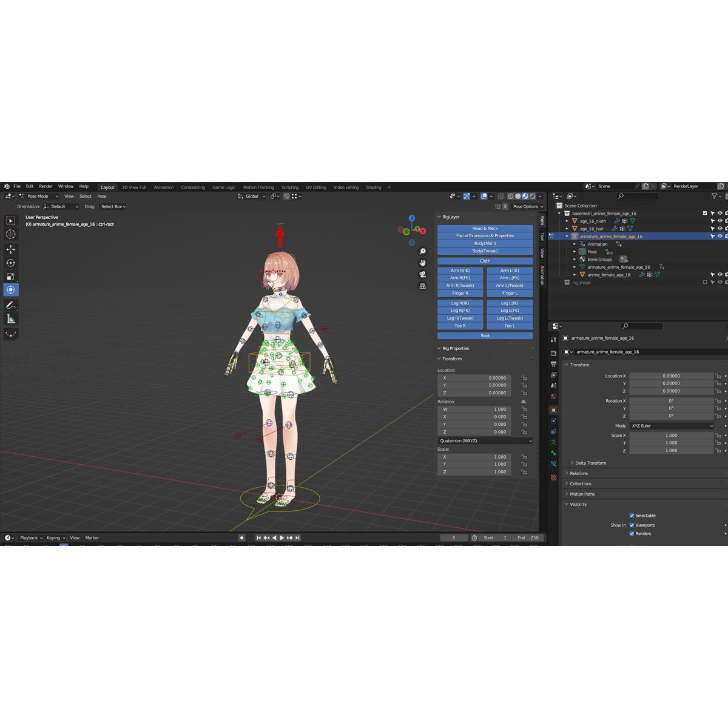
Task: Switch to Material Preview shading mode
Action: (x=524, y=196)
